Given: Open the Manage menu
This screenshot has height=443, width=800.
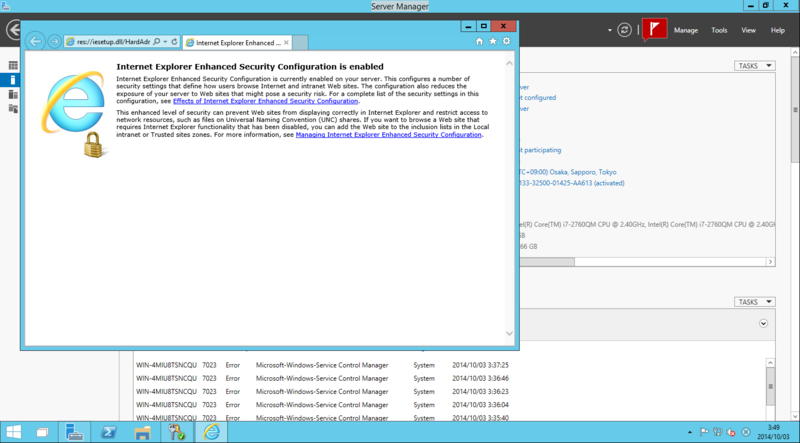Looking at the screenshot, I should click(x=686, y=30).
